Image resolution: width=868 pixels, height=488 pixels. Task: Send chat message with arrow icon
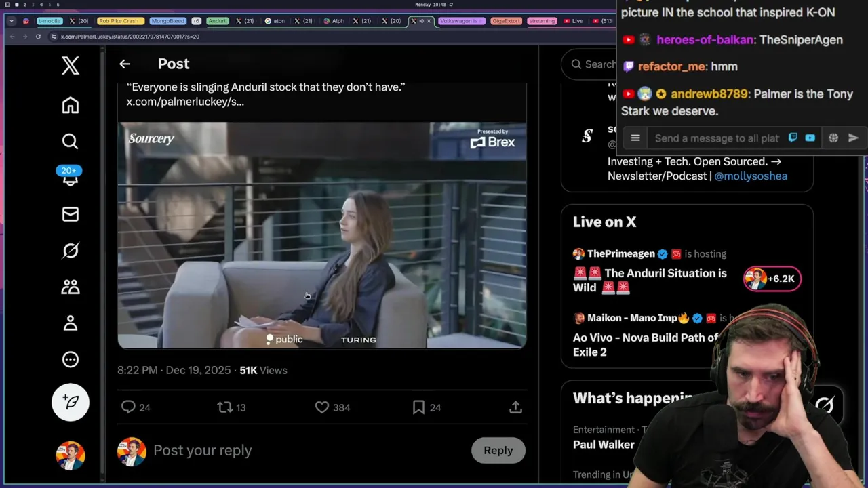pos(853,138)
